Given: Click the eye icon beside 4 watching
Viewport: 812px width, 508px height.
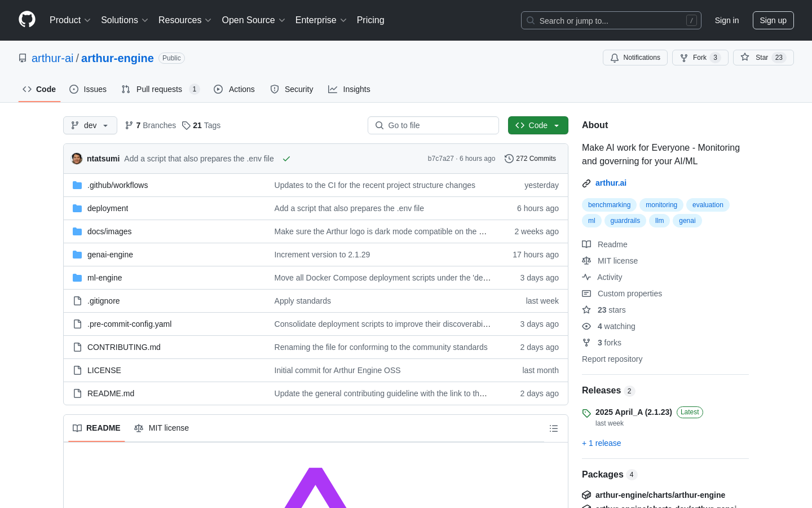Looking at the screenshot, I should [586, 326].
